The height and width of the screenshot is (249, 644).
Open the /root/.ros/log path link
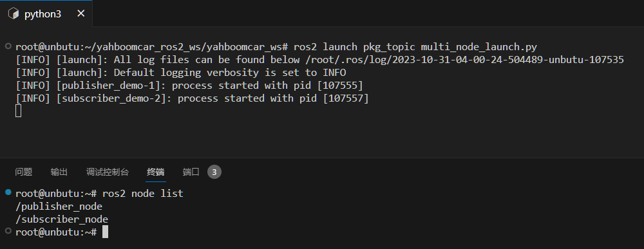[x=464, y=60]
